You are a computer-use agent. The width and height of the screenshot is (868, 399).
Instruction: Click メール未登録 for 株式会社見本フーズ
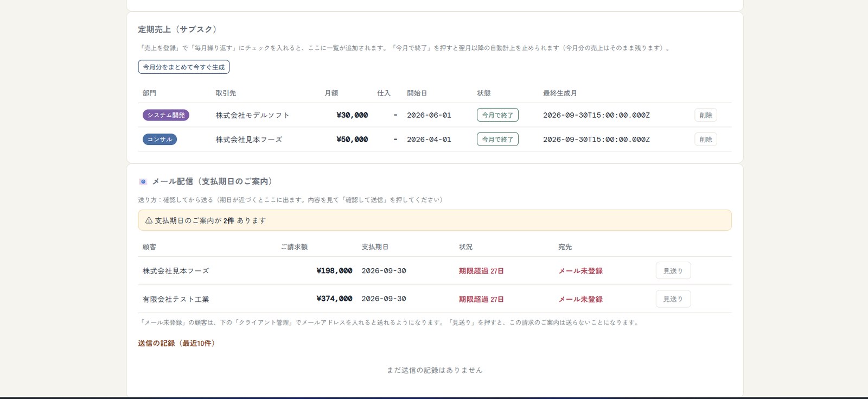click(580, 271)
